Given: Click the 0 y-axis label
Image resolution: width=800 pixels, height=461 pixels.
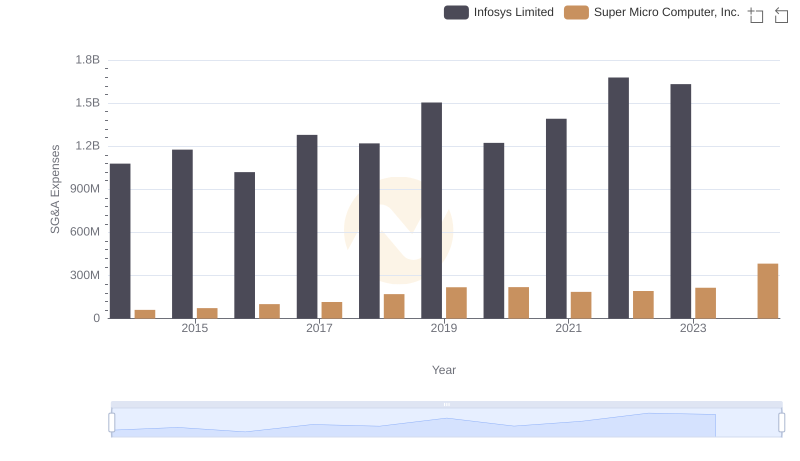Looking at the screenshot, I should (x=96, y=318).
